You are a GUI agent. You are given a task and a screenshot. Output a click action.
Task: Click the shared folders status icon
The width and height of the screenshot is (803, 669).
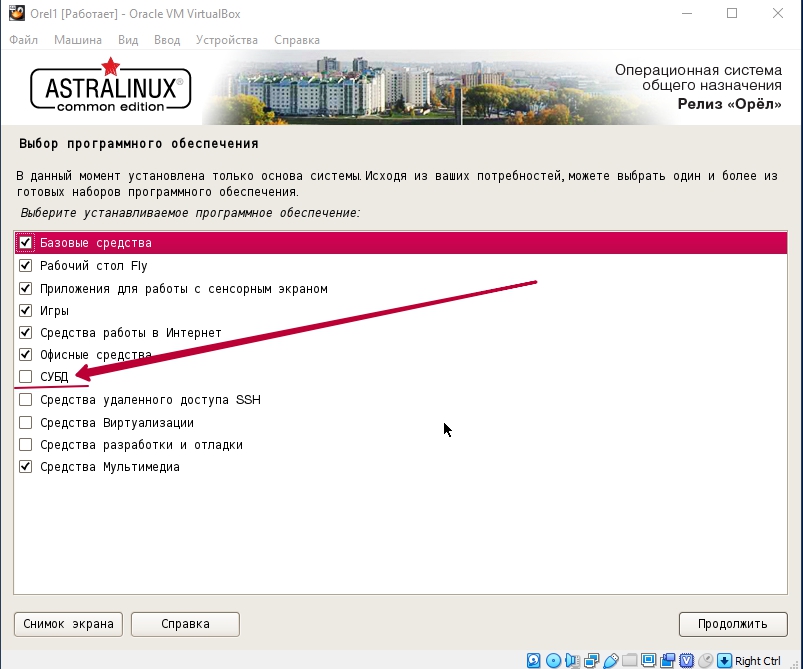629,660
